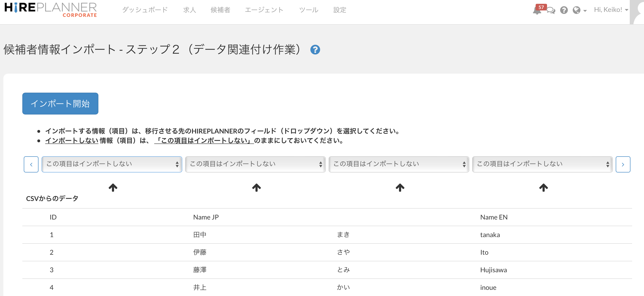This screenshot has width=644, height=296.
Task: Open the chat messages icon
Action: pos(551,10)
